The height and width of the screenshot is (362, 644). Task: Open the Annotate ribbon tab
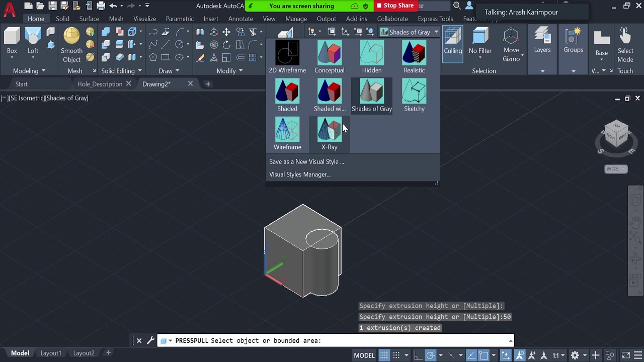coord(240,19)
